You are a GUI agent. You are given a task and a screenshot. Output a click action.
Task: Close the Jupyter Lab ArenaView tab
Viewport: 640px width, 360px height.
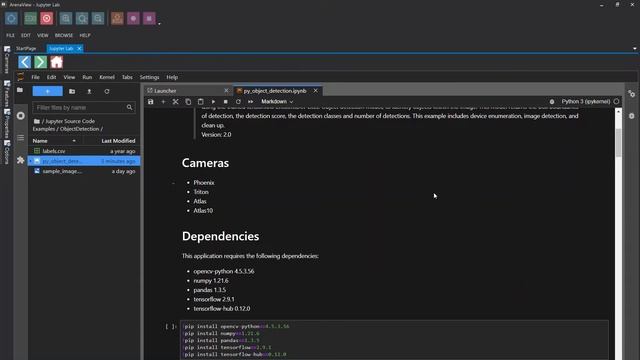[79, 49]
